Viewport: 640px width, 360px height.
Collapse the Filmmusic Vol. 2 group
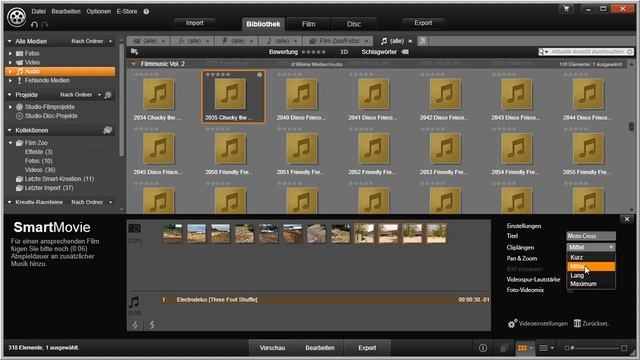click(x=133, y=64)
